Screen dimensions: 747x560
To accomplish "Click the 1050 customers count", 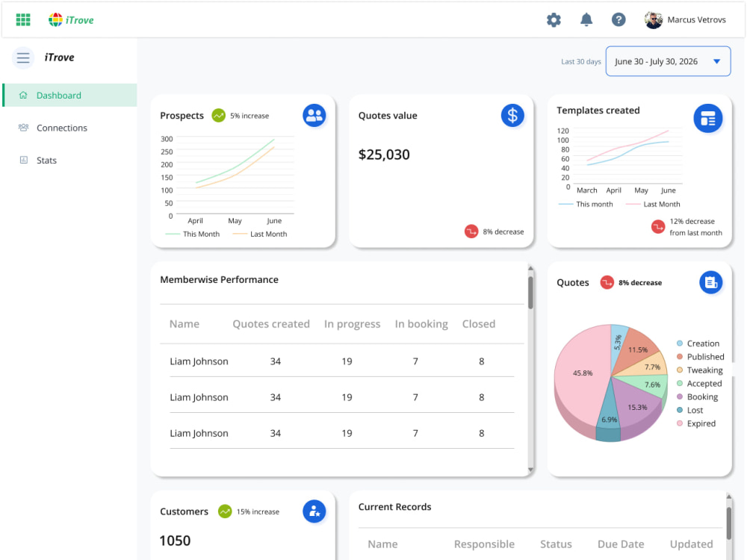I will (175, 541).
